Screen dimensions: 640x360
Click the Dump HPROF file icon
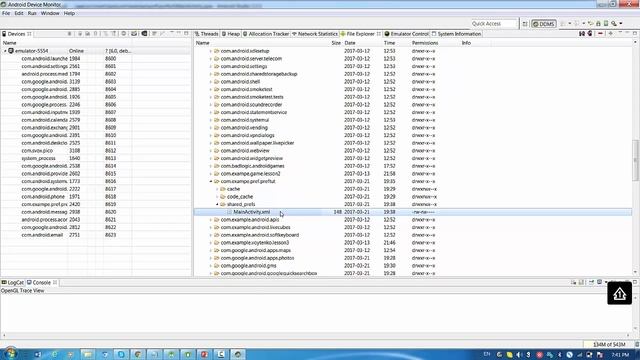coord(87,34)
